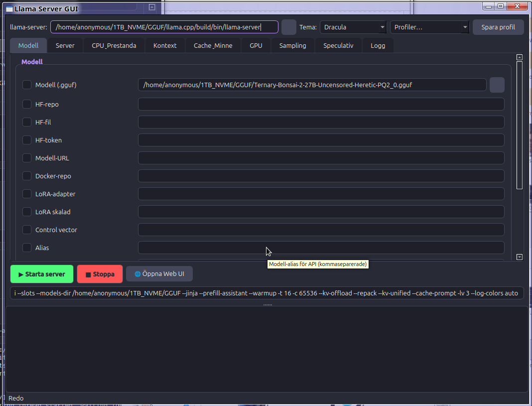Open the Server tab
Image resolution: width=532 pixels, height=406 pixels.
[x=65, y=45]
